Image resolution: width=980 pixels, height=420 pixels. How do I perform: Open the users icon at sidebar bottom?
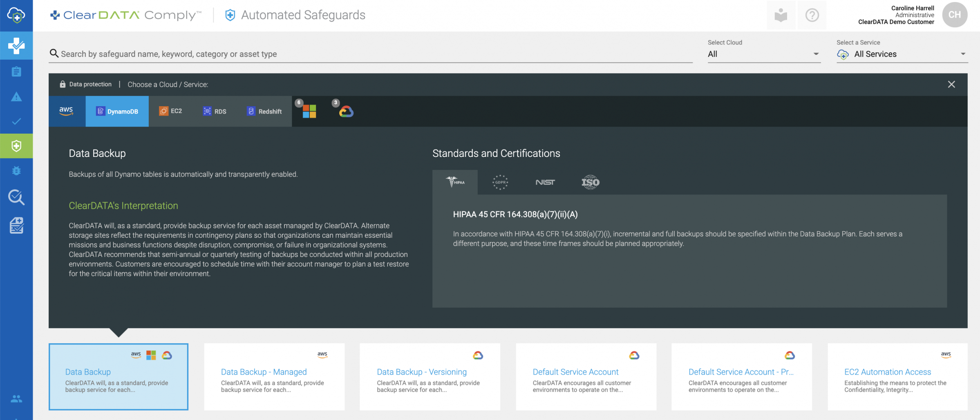(x=16, y=399)
